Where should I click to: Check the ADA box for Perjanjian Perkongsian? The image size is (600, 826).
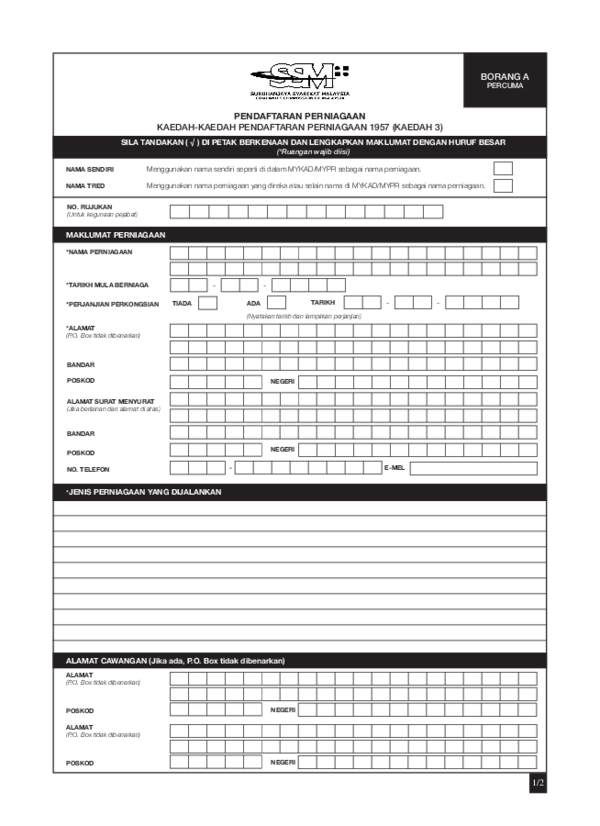tap(277, 302)
